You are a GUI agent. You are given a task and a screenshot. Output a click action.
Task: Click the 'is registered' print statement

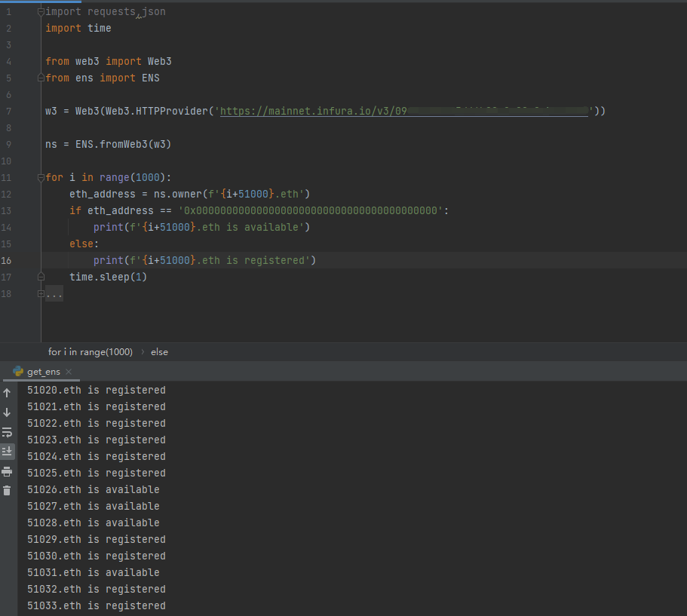click(x=204, y=260)
